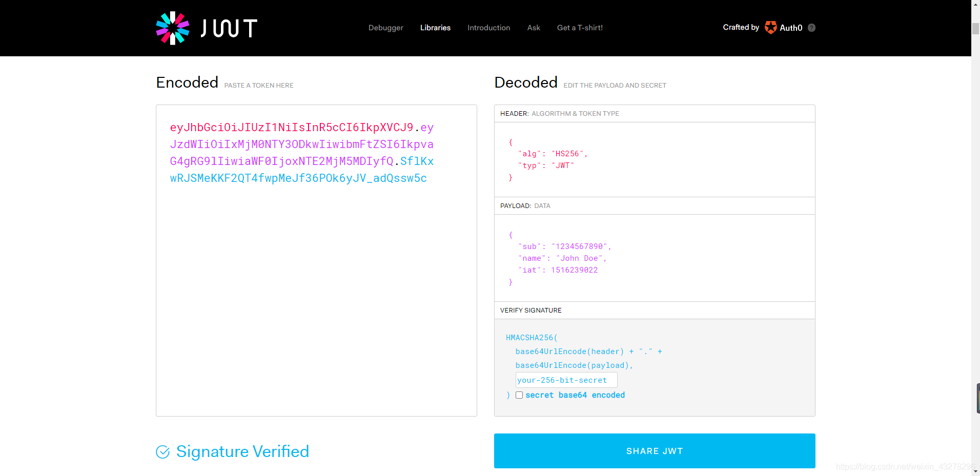Open the Libraries nav item
This screenshot has width=980, height=476.
pos(435,28)
